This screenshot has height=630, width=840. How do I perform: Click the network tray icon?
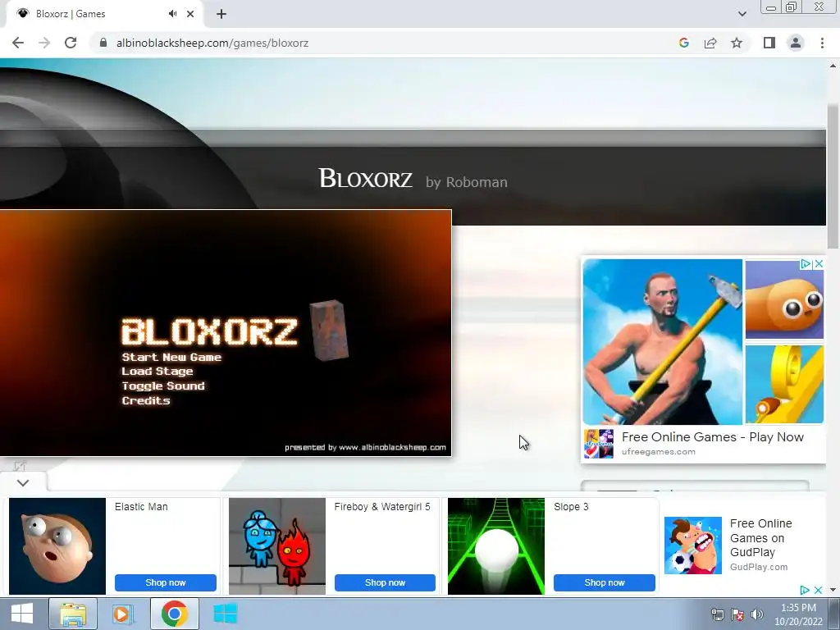717,614
